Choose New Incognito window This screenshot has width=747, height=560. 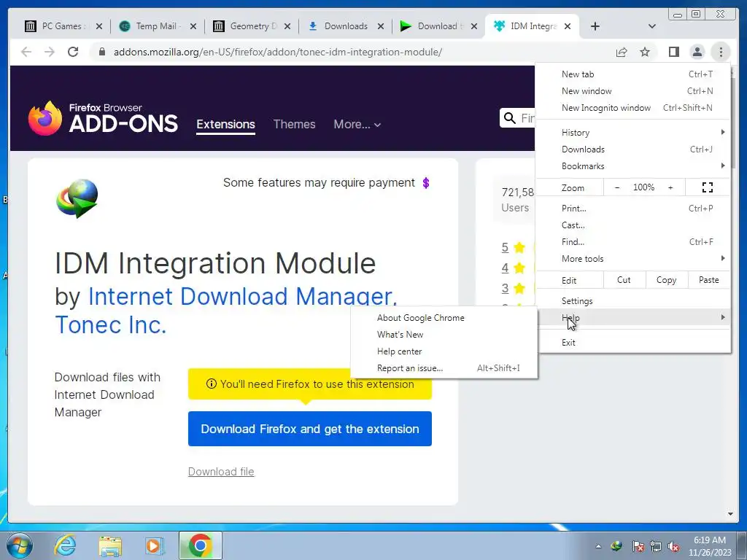(x=634, y=108)
